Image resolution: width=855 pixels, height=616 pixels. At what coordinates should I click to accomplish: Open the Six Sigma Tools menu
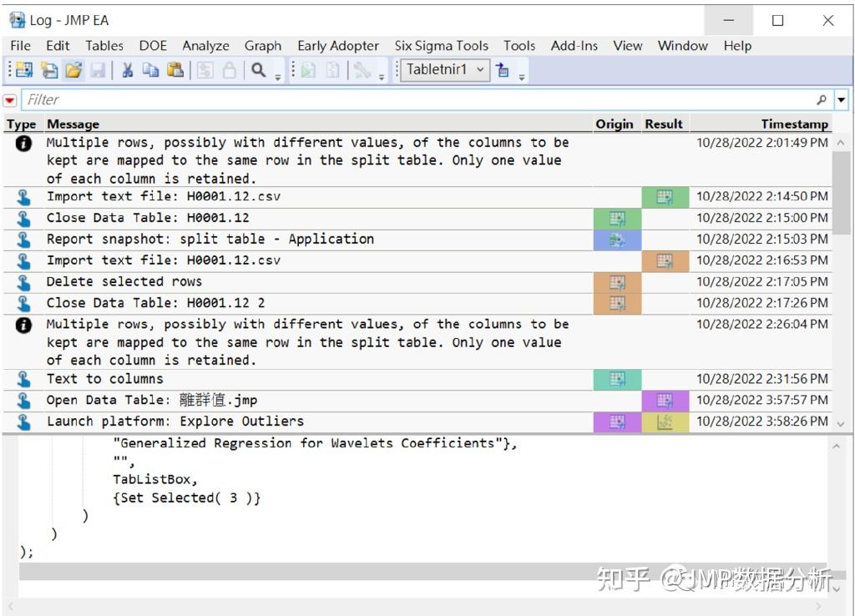(x=441, y=46)
